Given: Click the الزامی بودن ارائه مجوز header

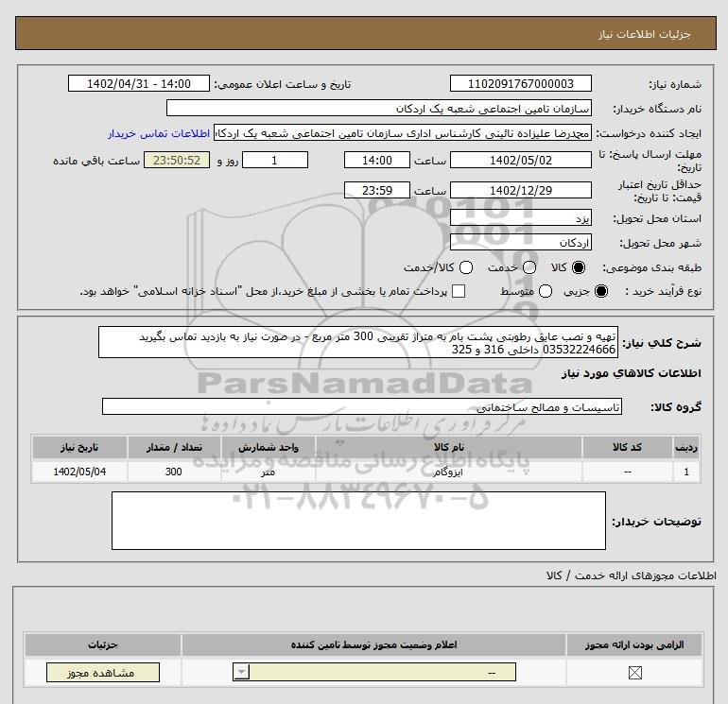Looking at the screenshot, I should [x=634, y=645].
